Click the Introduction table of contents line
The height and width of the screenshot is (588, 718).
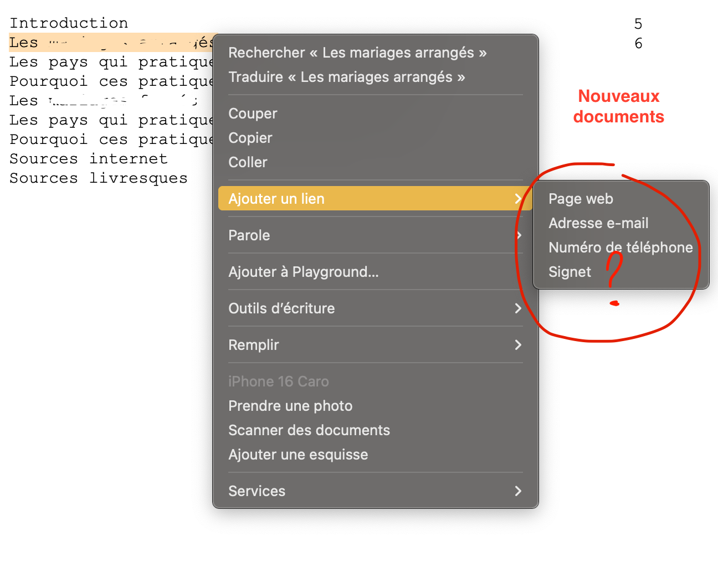tap(69, 23)
